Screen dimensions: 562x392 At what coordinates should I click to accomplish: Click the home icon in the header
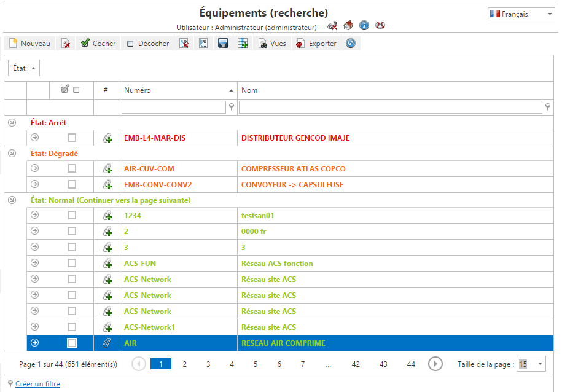348,25
